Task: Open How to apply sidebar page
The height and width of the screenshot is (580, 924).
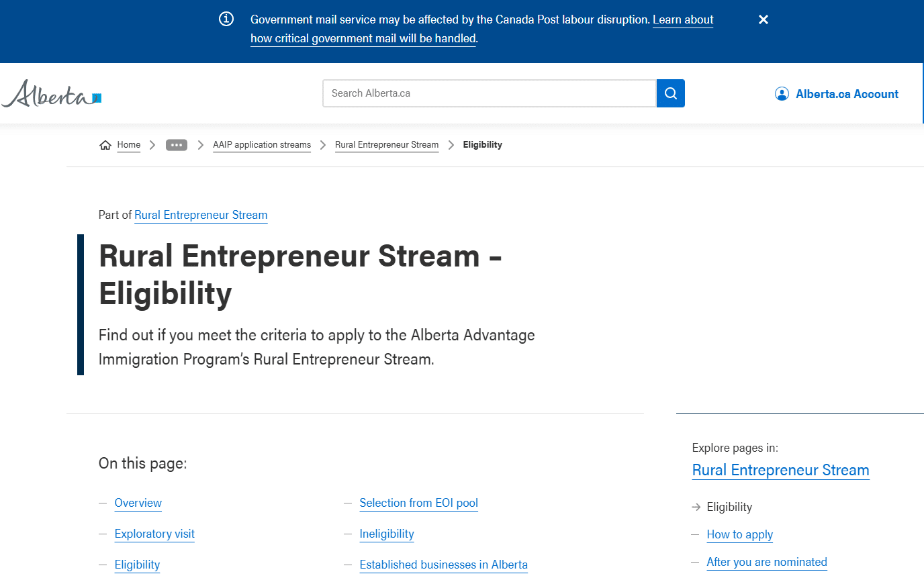Action: point(739,534)
